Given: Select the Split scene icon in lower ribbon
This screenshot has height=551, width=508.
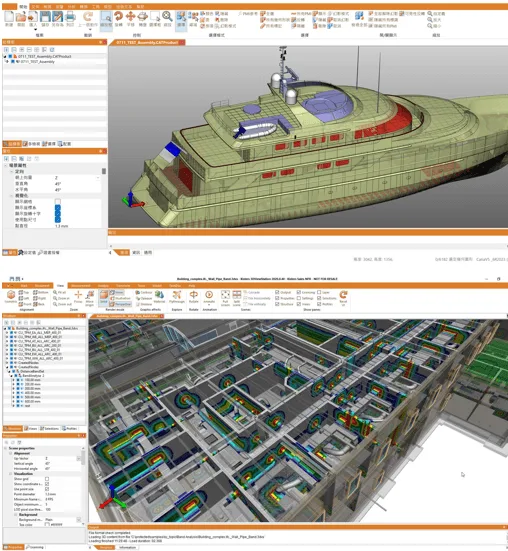Looking at the screenshot, I should [236, 294].
